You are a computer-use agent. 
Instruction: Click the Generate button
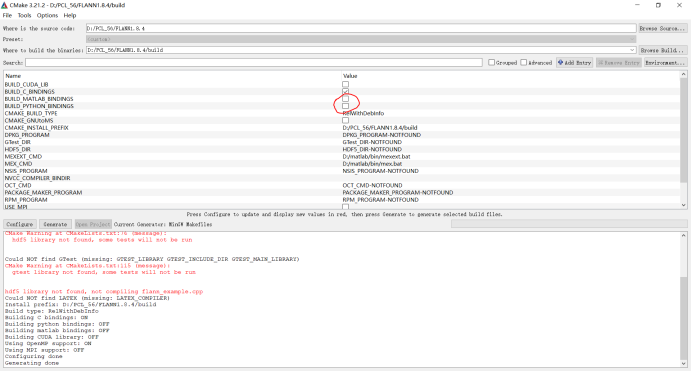click(55, 224)
